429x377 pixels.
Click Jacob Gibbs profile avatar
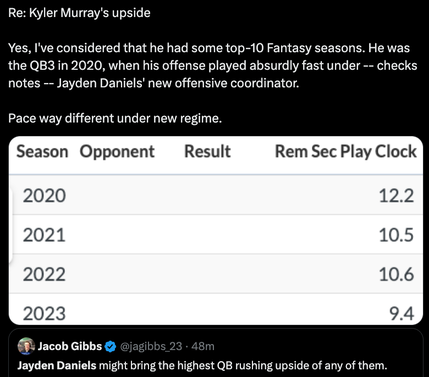tap(26, 346)
